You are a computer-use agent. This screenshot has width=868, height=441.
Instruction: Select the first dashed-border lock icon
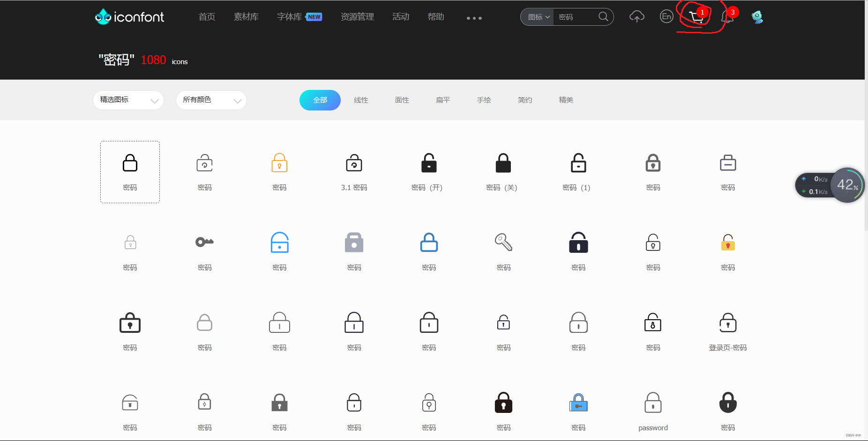click(x=130, y=163)
